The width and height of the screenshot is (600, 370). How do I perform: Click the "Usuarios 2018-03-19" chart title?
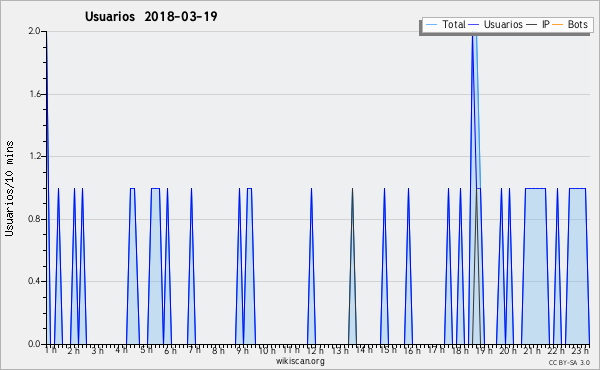151,16
